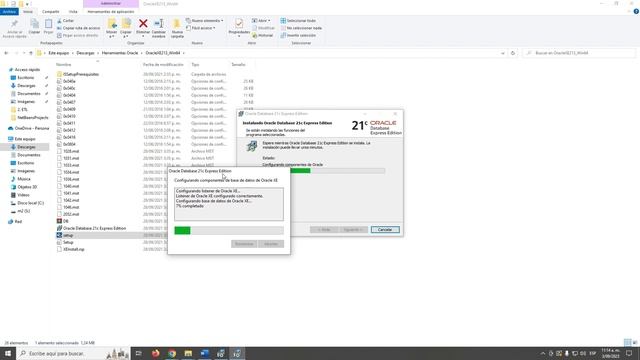Select NetBeansProjects in quick access
The width and height of the screenshot is (640, 360).
click(33, 118)
